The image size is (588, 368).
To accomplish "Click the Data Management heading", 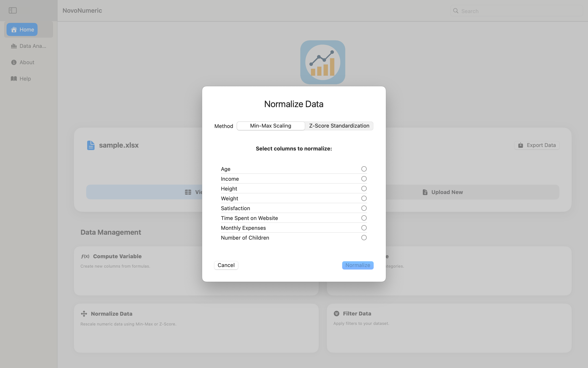I will (x=110, y=232).
